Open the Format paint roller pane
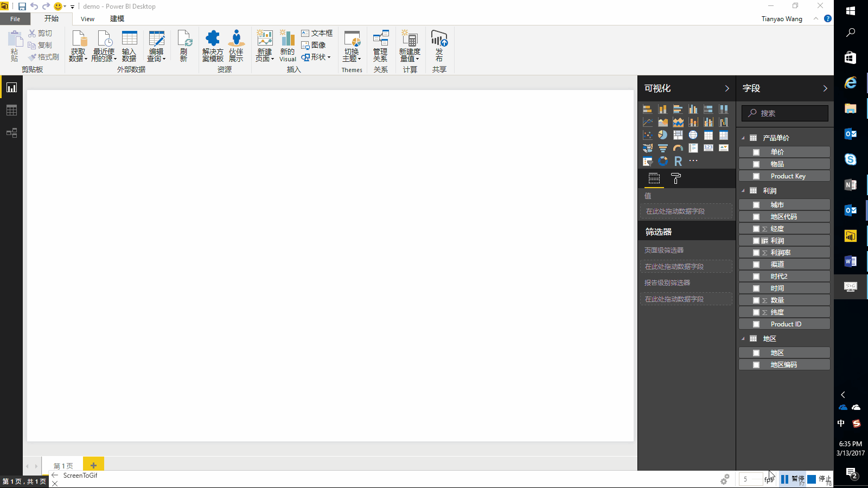Screen dimensions: 868x488 [x=676, y=178]
